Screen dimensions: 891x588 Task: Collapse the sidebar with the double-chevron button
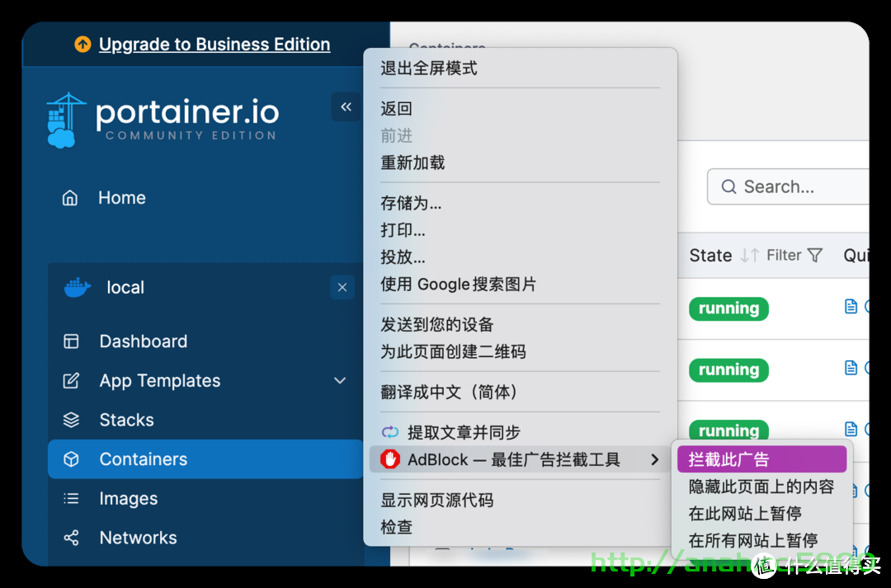coord(346,107)
